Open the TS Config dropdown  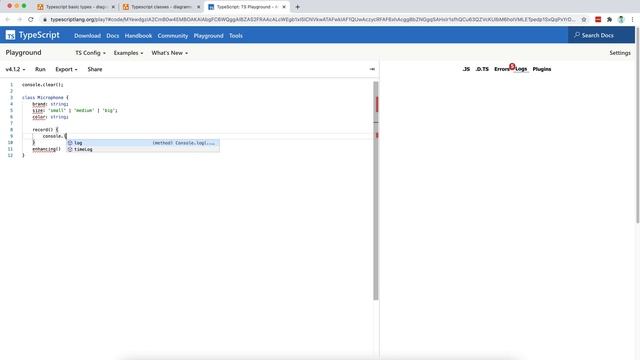tap(90, 53)
